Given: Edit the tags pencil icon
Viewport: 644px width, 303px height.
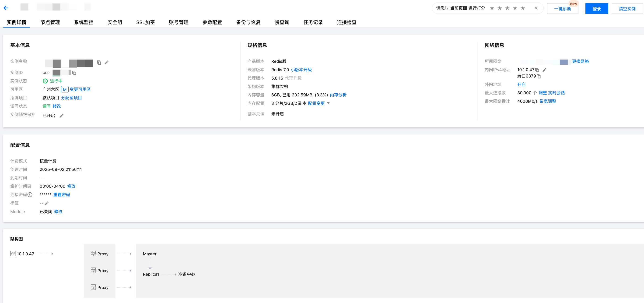Looking at the screenshot, I should (x=46, y=203).
